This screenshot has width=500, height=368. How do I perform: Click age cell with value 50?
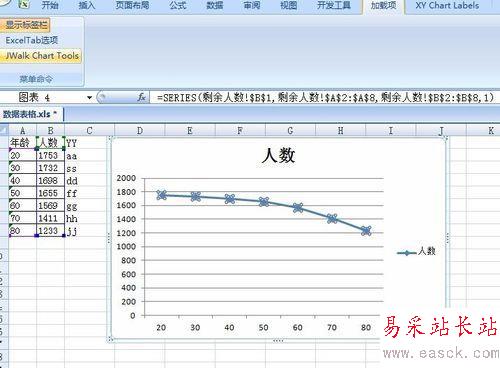[x=22, y=193]
